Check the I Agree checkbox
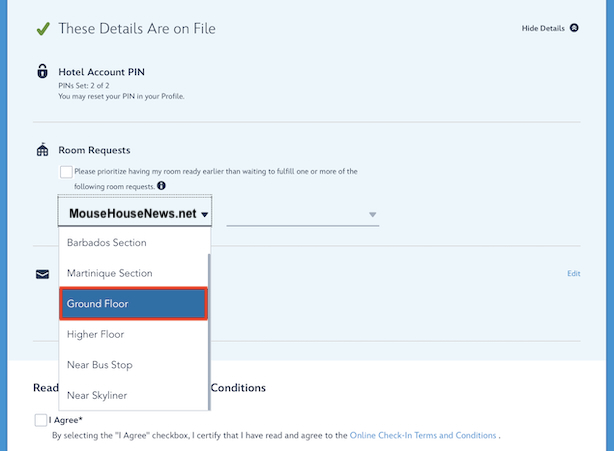The height and width of the screenshot is (451, 614). [x=41, y=420]
